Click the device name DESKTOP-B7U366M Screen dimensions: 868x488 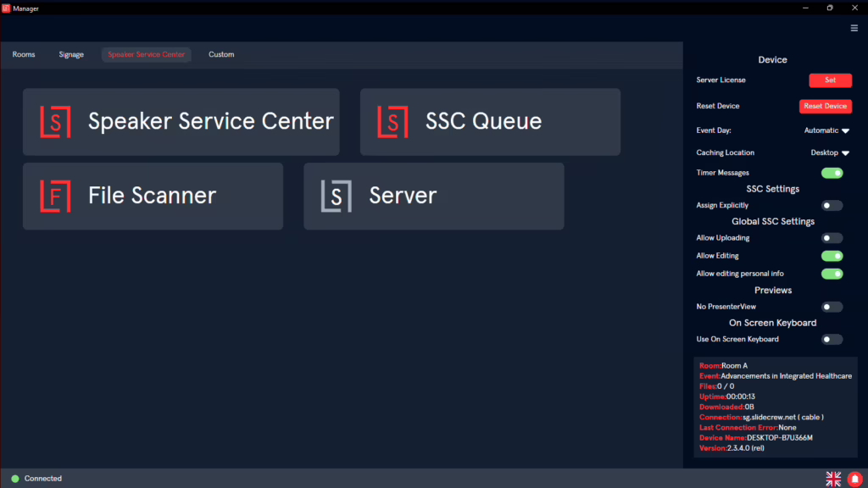click(780, 438)
